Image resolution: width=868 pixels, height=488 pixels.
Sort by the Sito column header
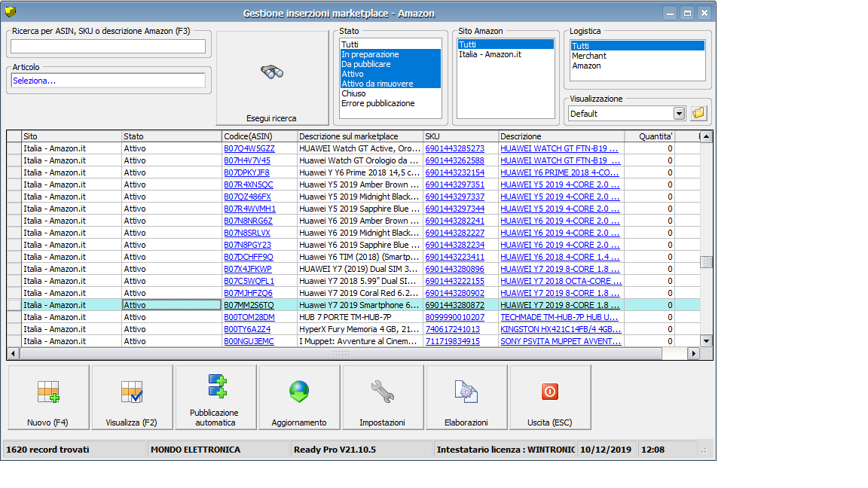click(x=72, y=136)
